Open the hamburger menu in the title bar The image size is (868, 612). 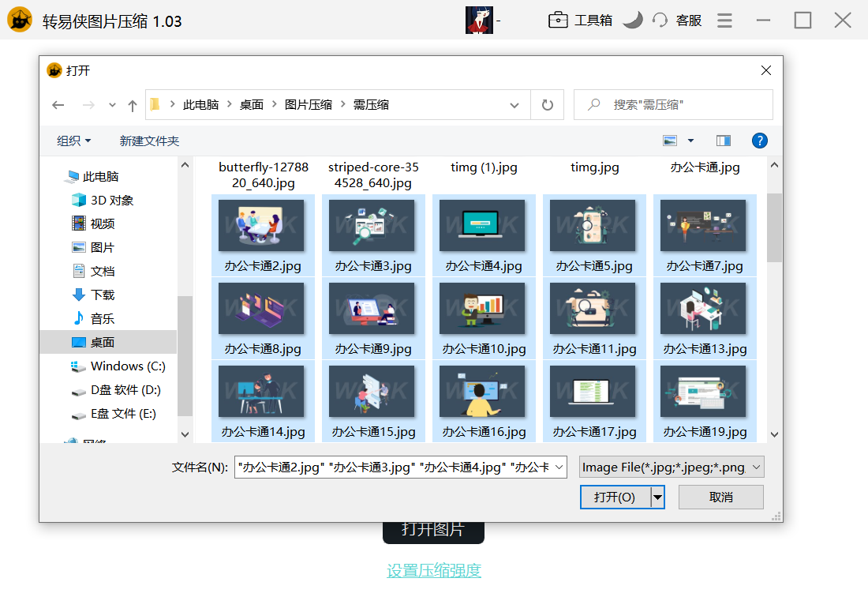[724, 20]
